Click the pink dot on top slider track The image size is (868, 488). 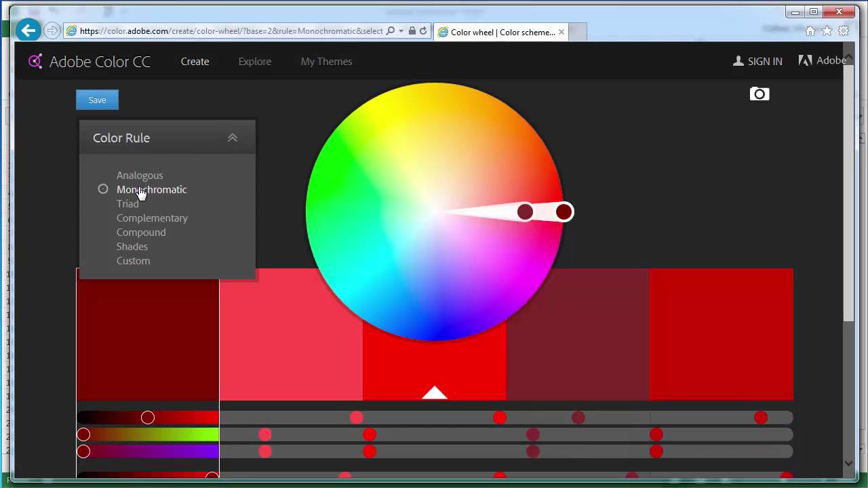coord(357,418)
